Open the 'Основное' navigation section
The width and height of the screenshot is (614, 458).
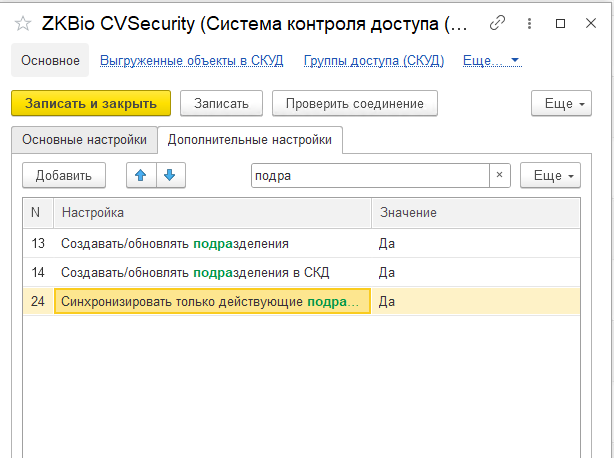(x=50, y=61)
